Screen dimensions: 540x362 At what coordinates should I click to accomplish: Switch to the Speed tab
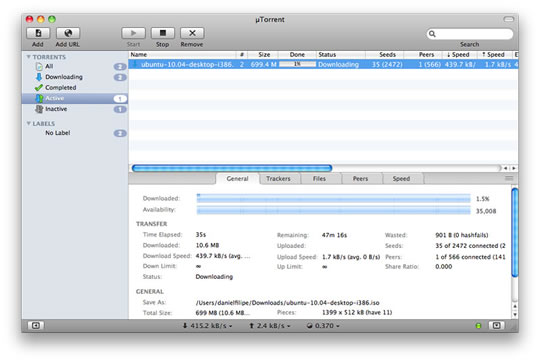click(401, 179)
